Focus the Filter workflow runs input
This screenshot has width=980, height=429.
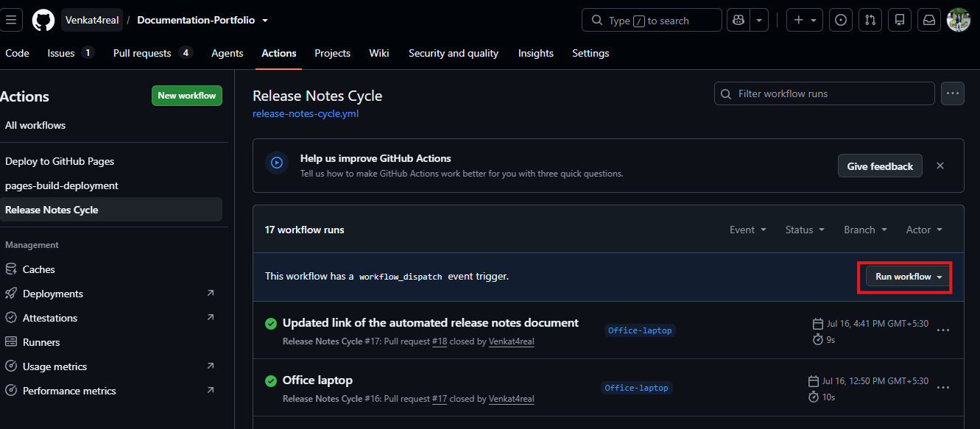coord(825,93)
